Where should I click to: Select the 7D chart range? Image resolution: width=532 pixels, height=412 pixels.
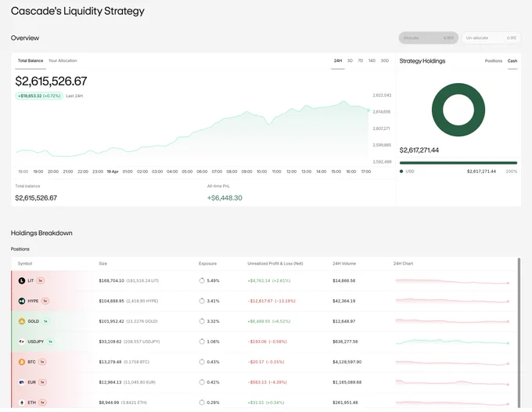(361, 61)
